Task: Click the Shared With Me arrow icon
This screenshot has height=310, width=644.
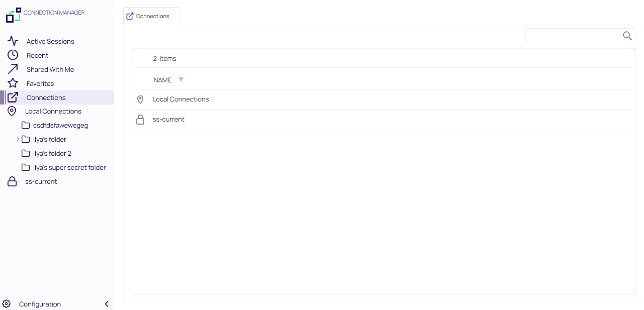Action: tap(13, 69)
